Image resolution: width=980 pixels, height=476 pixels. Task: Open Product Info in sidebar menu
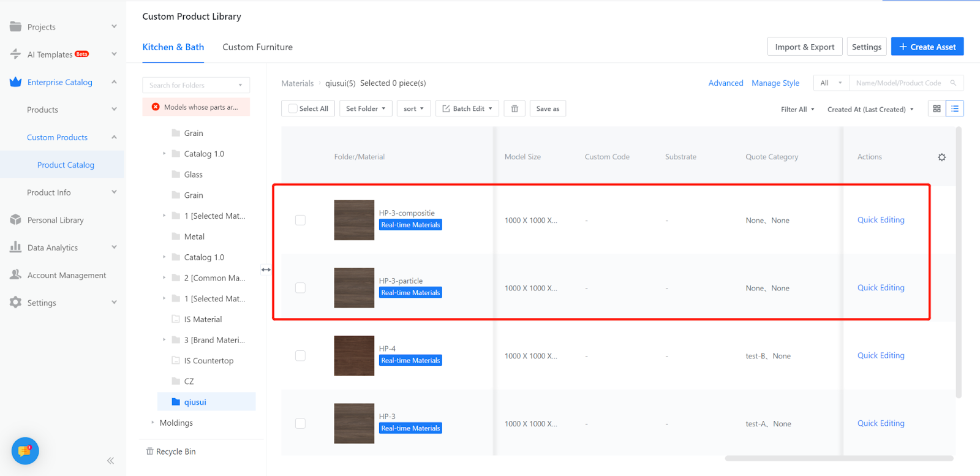pos(49,192)
